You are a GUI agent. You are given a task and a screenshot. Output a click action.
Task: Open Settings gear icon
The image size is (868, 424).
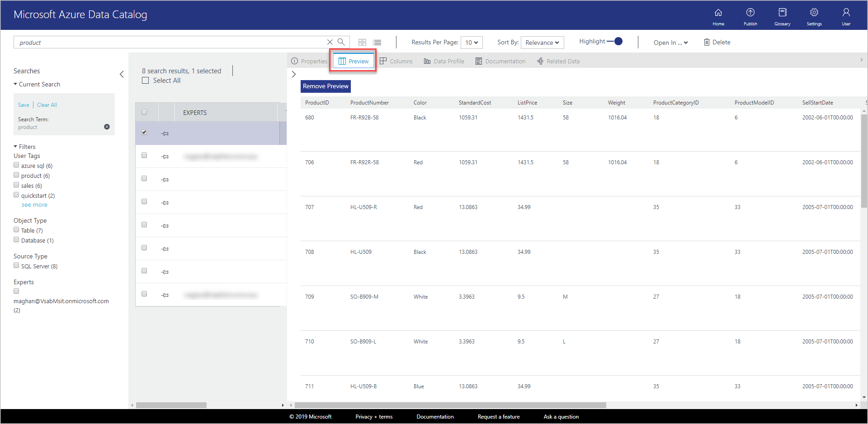pyautogui.click(x=814, y=17)
